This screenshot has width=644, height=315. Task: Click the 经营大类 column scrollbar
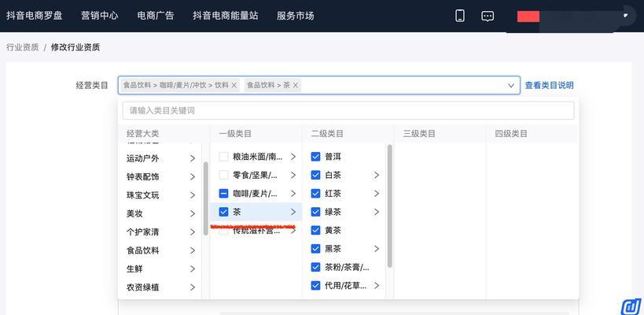click(206, 198)
